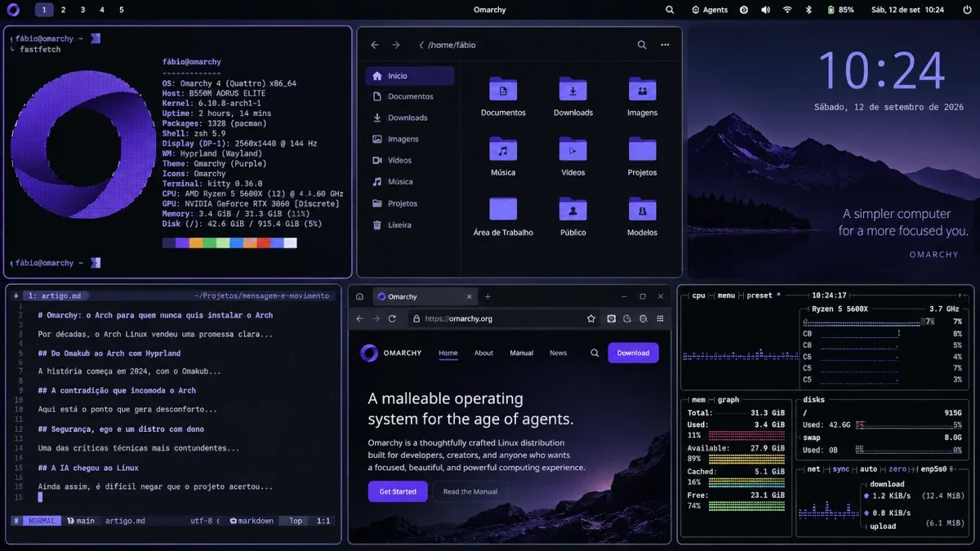Open file manager three-dot options menu
The height and width of the screenshot is (551, 980).
[x=665, y=45]
